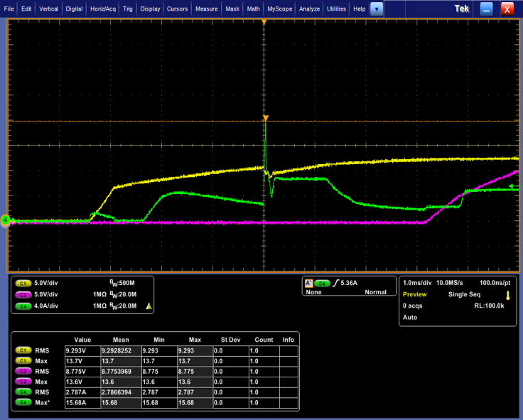Click the 15.68A value cell
The image size is (523, 420).
coord(82,403)
